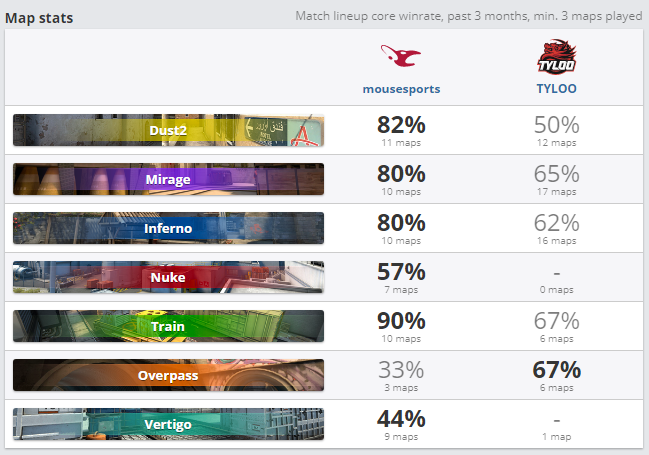Click mousesports 82% Dust2 winrate
This screenshot has height=455, width=649.
[401, 125]
